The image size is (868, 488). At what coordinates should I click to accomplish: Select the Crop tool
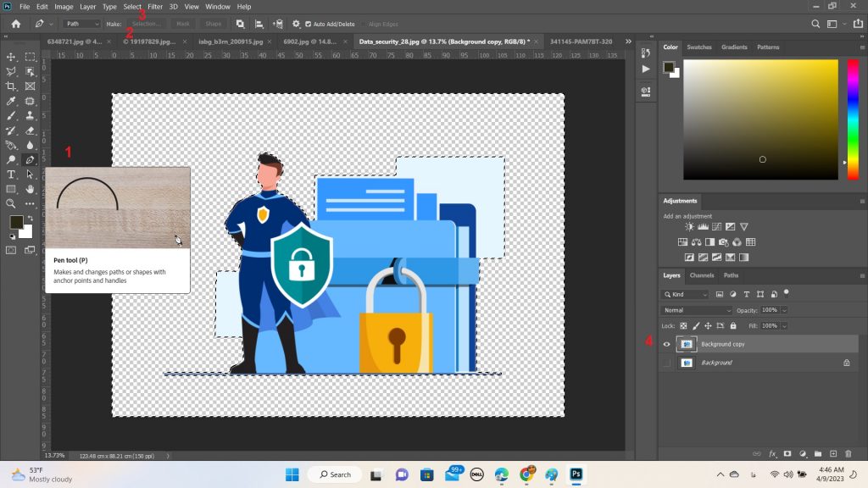coord(12,86)
